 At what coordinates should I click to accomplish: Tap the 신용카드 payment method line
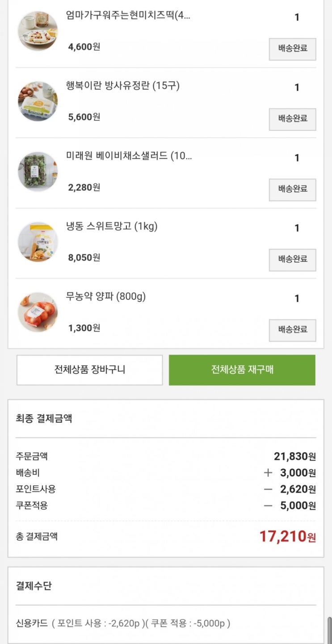click(x=123, y=623)
